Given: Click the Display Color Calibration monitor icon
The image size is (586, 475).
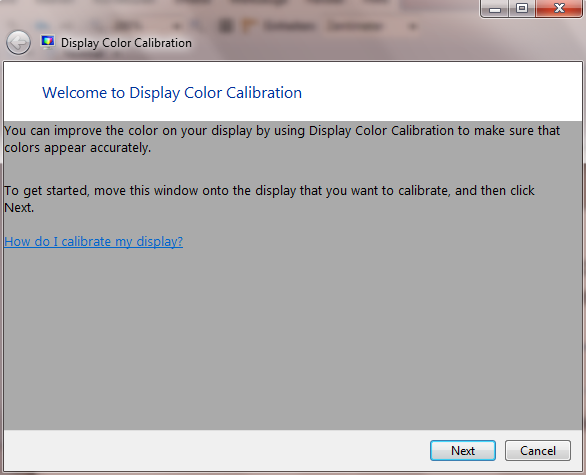Looking at the screenshot, I should point(48,42).
